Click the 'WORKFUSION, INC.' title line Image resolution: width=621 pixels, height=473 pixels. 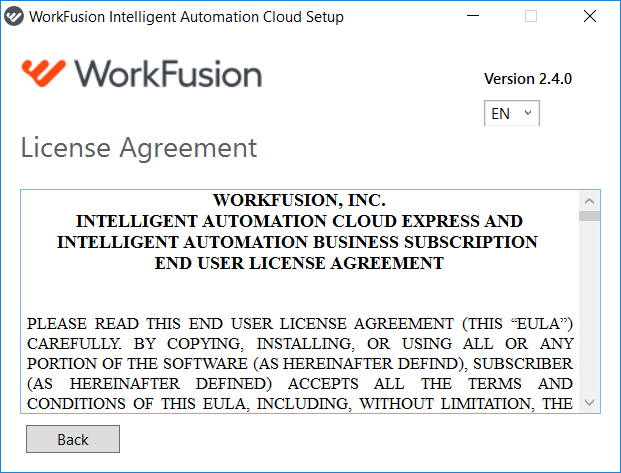pyautogui.click(x=299, y=200)
